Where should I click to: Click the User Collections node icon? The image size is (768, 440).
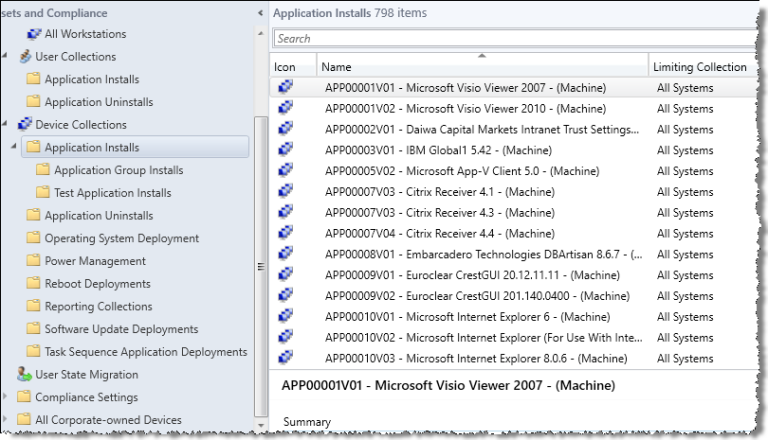pyautogui.click(x=25, y=57)
